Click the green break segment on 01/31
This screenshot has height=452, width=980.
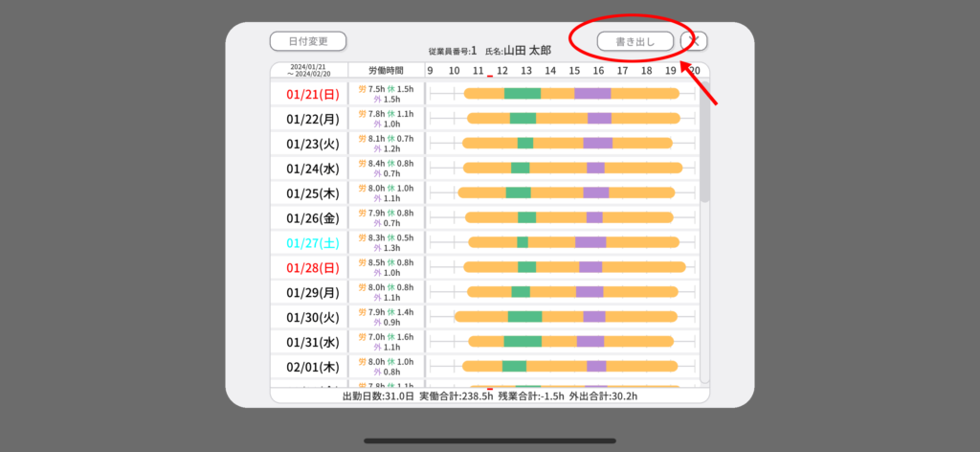[x=523, y=341]
